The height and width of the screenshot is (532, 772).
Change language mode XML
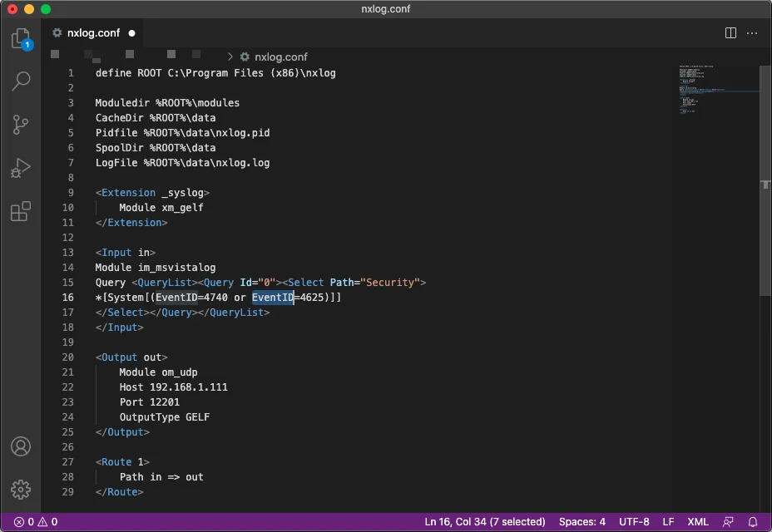698,522
